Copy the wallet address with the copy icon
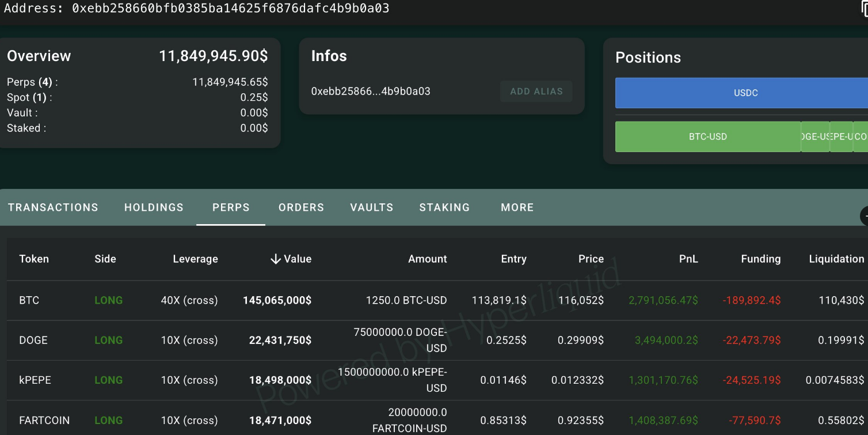The image size is (868, 435). (863, 9)
